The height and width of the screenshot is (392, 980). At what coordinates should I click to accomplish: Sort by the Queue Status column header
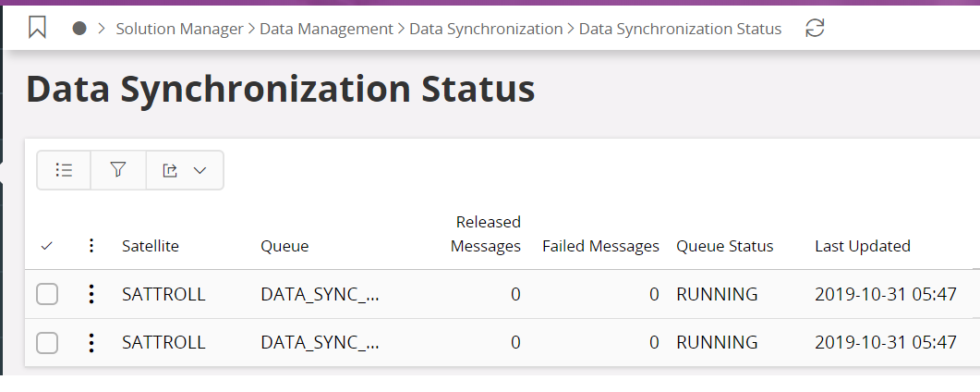724,246
